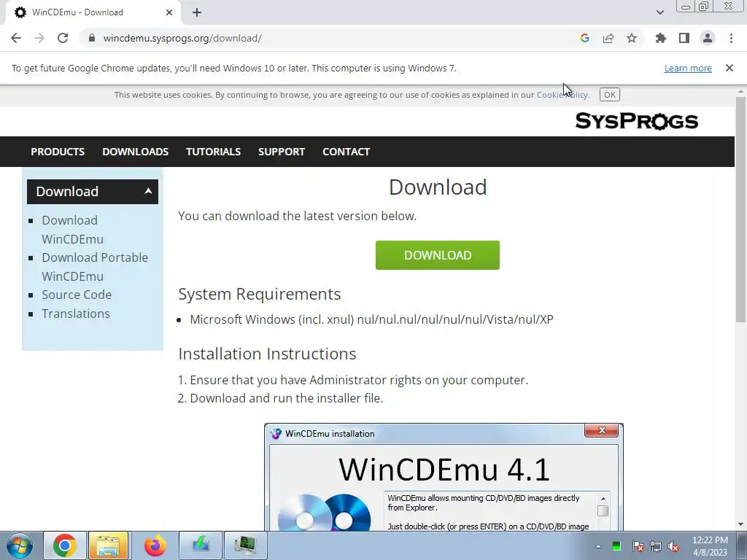Screen dimensions: 747x560
Task: Bookmark this page with star
Action: pyautogui.click(x=632, y=38)
